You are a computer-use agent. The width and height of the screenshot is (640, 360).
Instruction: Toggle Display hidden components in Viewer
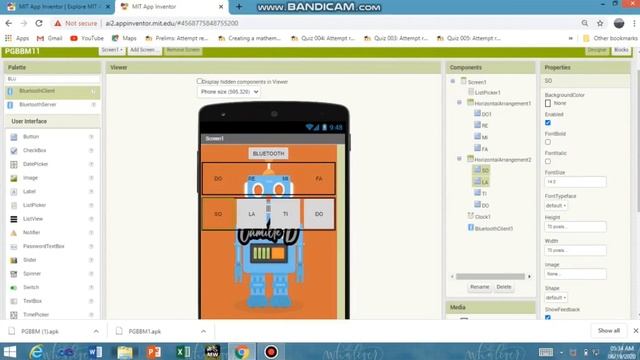[200, 81]
